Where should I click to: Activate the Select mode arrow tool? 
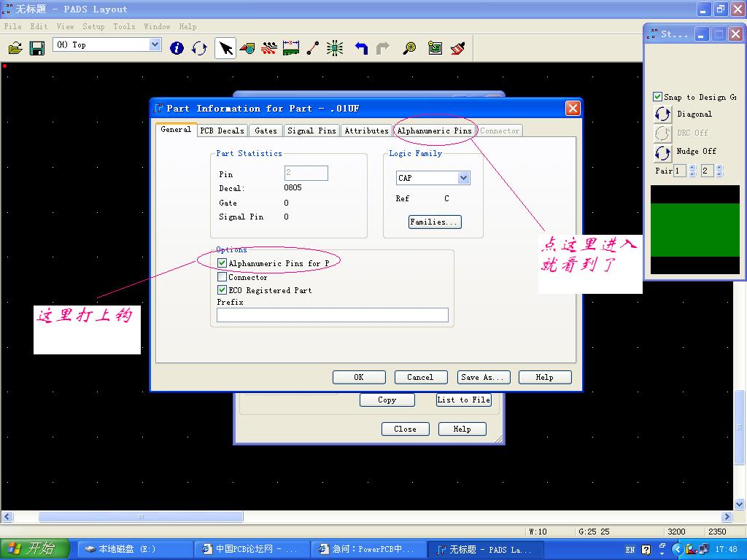click(x=225, y=47)
